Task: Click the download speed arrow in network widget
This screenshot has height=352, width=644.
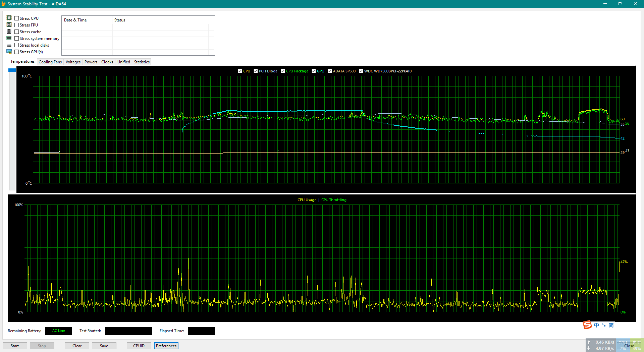Action: (589, 348)
